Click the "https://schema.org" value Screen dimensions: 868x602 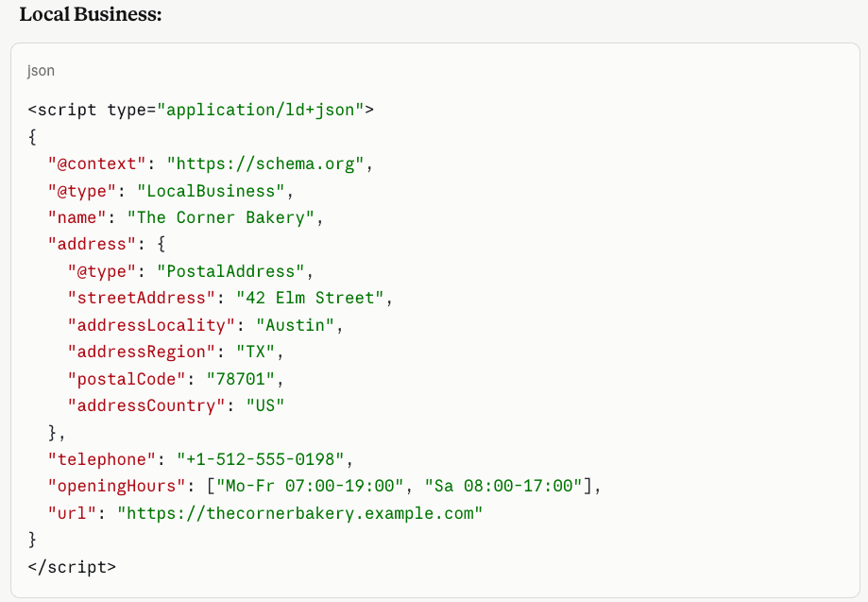tap(265, 163)
